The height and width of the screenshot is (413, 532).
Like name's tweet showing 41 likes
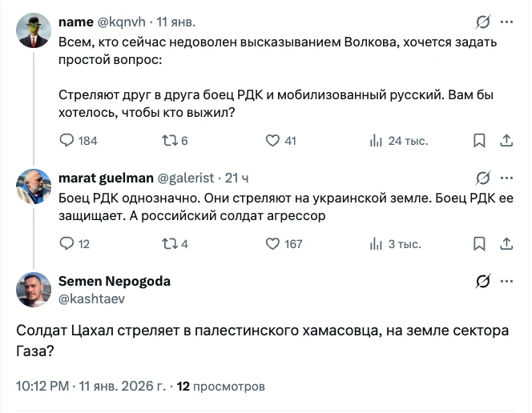click(272, 141)
